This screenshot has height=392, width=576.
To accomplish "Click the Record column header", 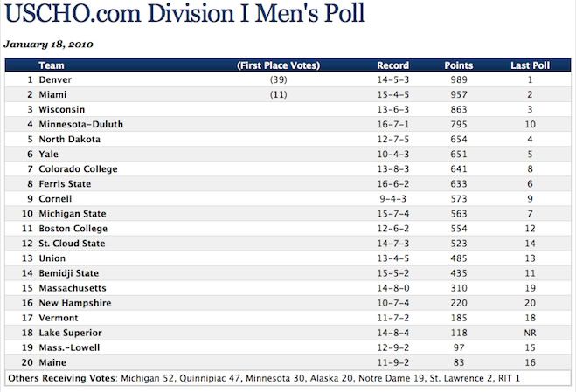I will 392,65.
